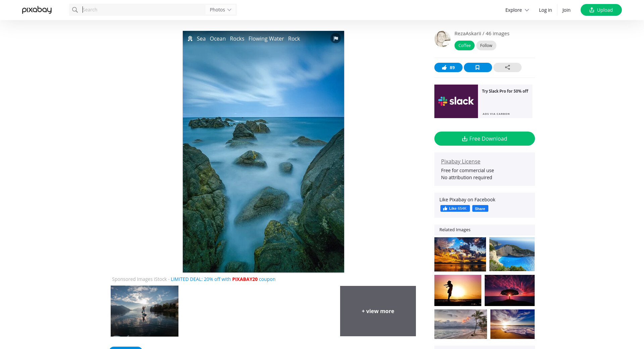Open share options icon
Screen dimensions: 644x349
pos(507,67)
